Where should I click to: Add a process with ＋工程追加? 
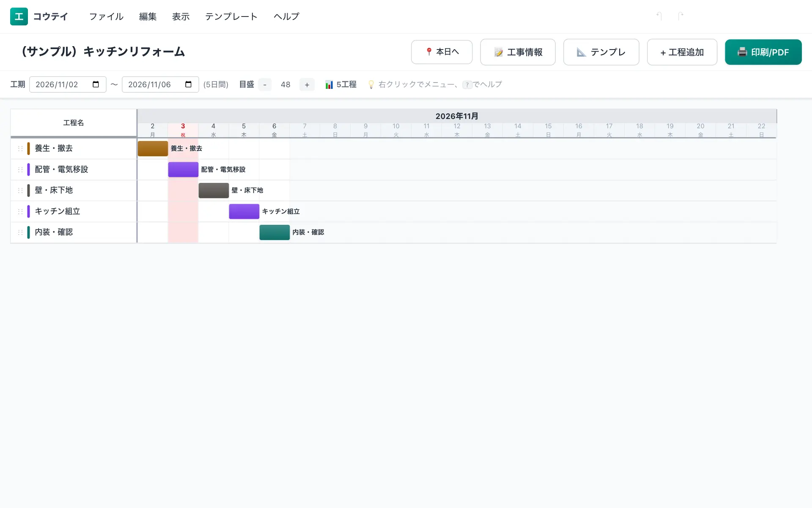[x=682, y=52]
